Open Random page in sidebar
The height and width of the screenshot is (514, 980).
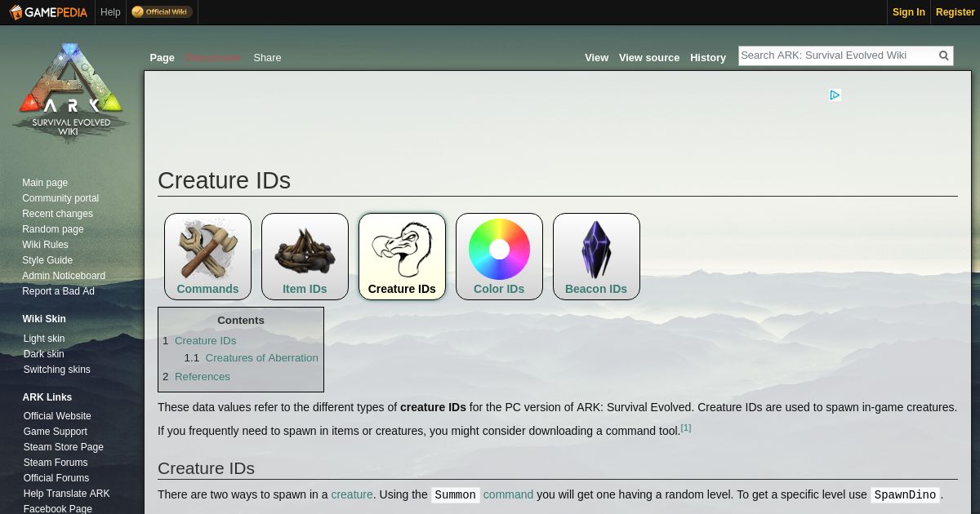pyautogui.click(x=53, y=229)
